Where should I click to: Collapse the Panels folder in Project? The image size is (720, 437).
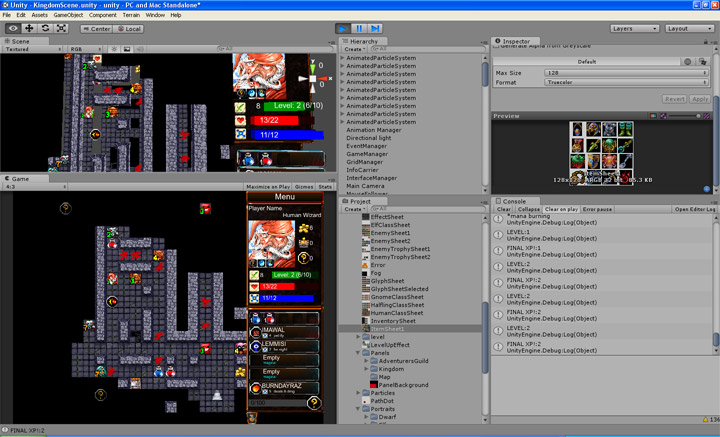(358, 353)
